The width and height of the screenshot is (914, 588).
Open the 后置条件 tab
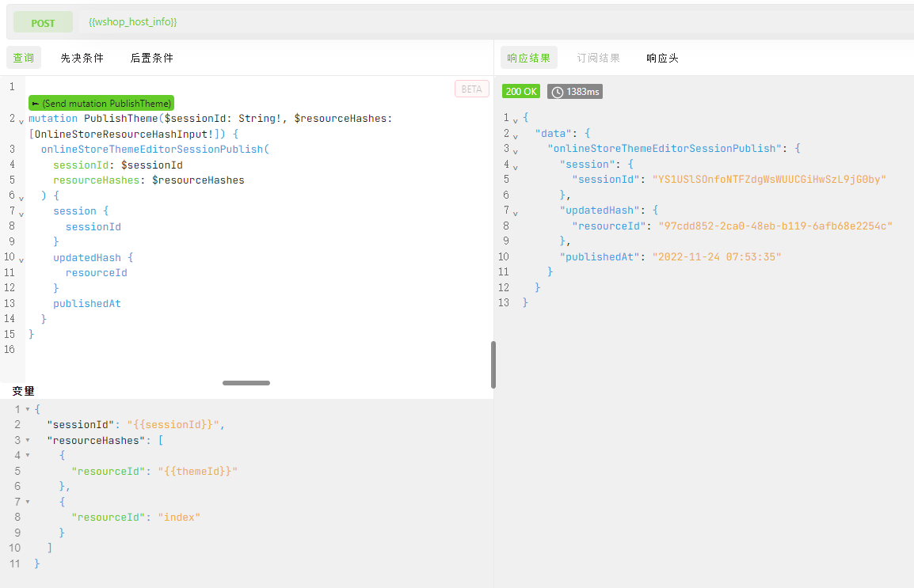tap(151, 58)
